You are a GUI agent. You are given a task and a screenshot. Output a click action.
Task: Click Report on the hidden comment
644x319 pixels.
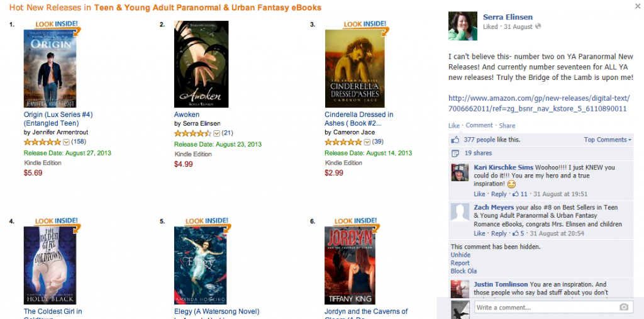(x=460, y=263)
